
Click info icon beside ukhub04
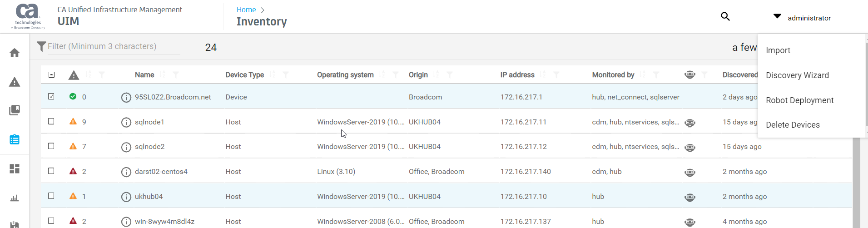(126, 197)
